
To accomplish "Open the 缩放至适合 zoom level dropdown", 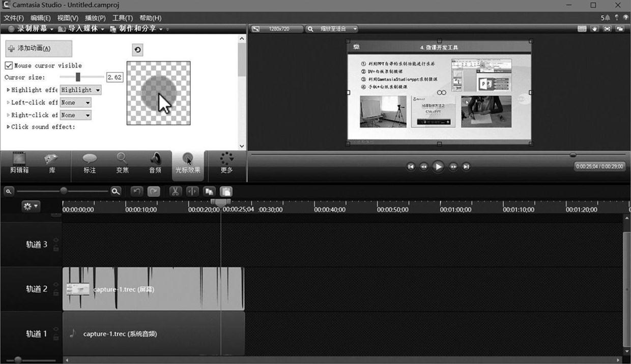I will tap(332, 29).
